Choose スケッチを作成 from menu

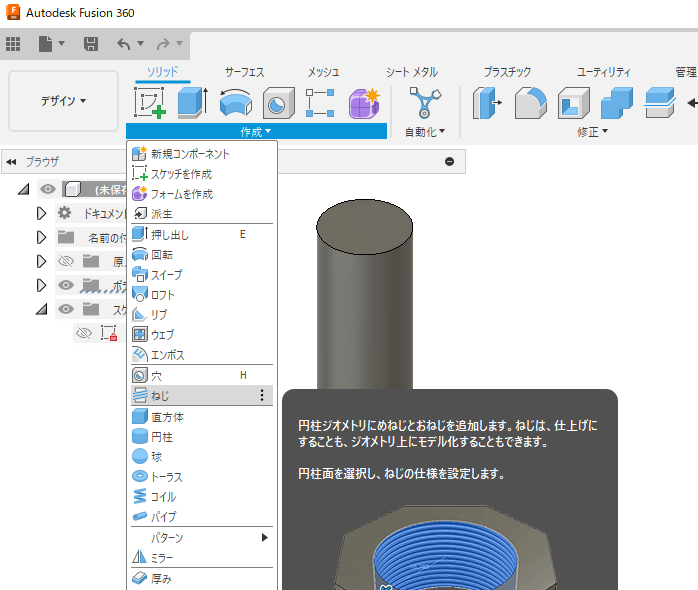click(x=202, y=174)
